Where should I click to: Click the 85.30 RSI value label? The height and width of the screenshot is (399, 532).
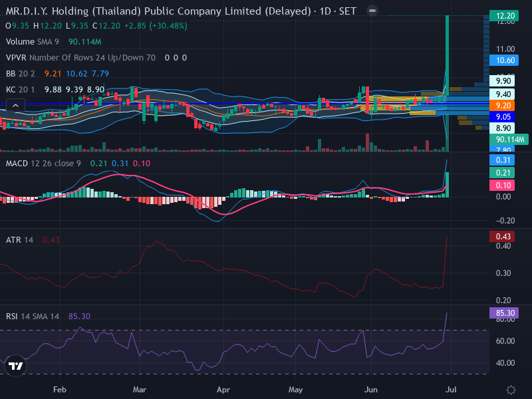(504, 313)
